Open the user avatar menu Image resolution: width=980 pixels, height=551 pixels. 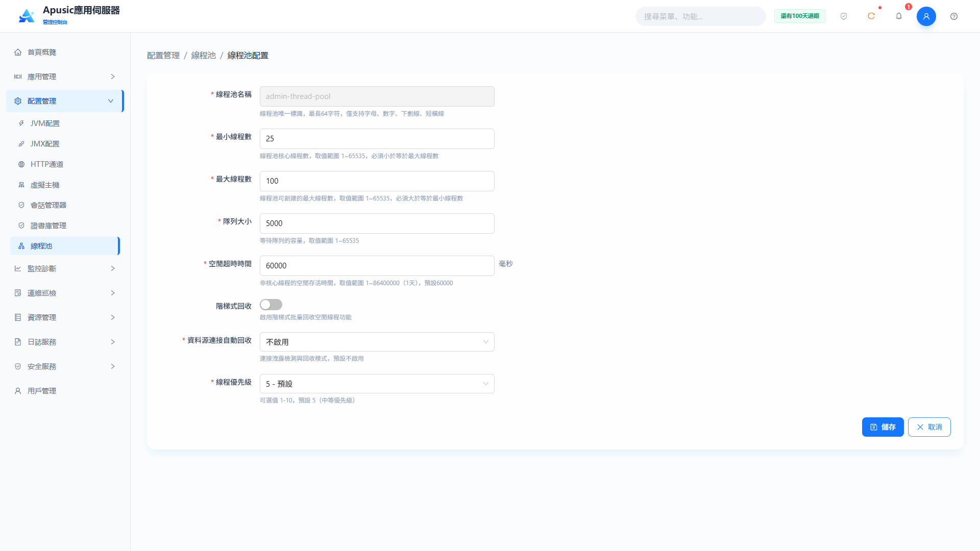click(926, 16)
